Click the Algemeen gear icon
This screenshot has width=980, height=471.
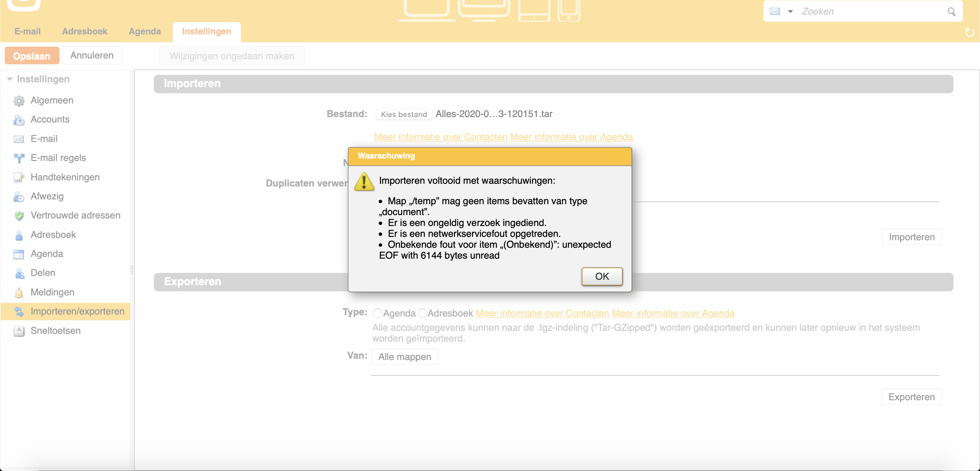[x=19, y=101]
